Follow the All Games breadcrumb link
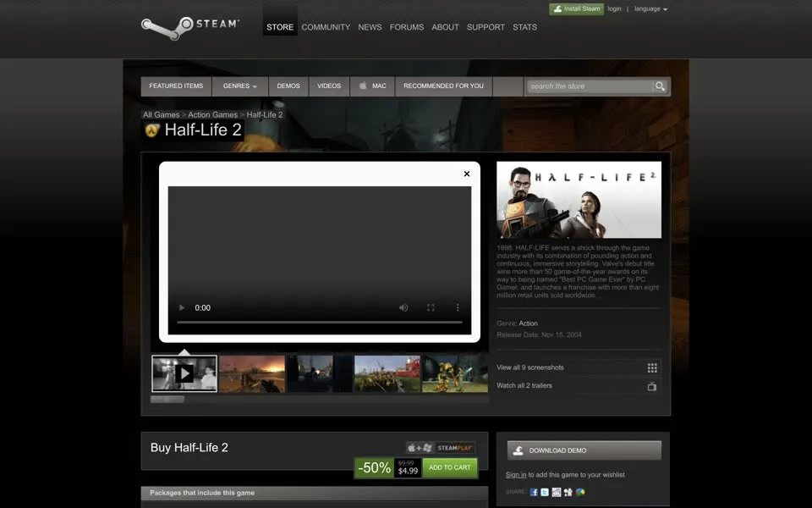 pos(161,114)
